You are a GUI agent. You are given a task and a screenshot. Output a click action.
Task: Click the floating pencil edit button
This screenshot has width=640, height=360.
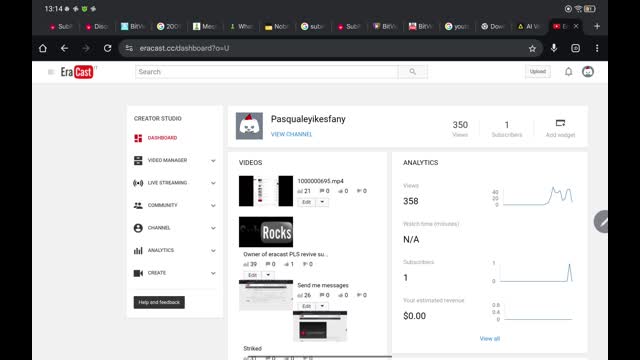tap(601, 222)
